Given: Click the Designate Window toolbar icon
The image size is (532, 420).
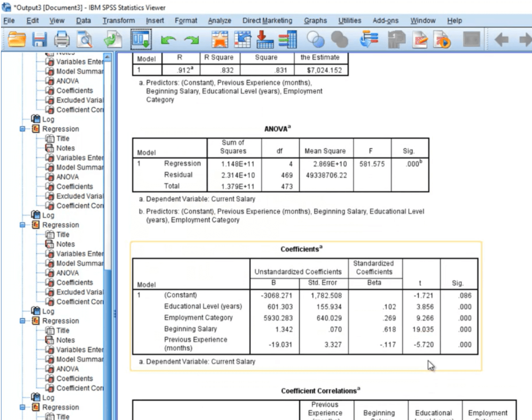Looking at the screenshot, I should pyautogui.click(x=369, y=40).
